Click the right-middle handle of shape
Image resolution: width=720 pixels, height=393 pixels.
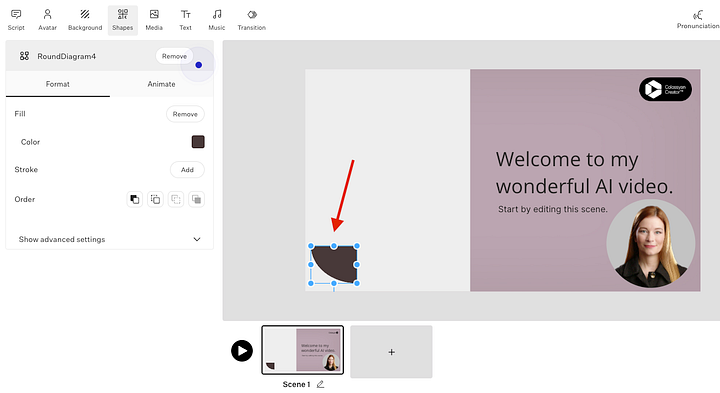click(x=357, y=264)
